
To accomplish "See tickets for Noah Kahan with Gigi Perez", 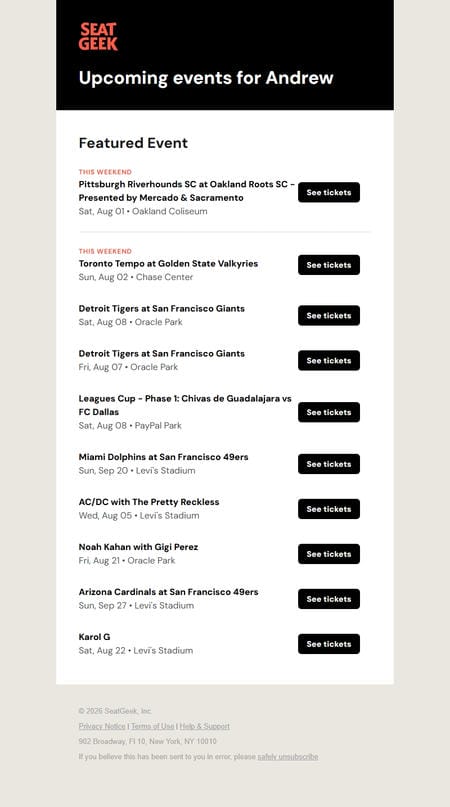I will tap(328, 554).
